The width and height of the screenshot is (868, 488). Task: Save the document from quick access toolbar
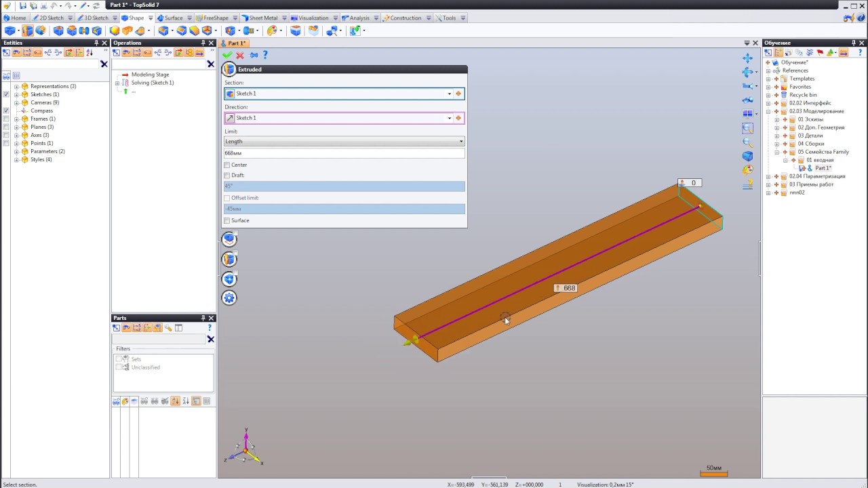coord(23,5)
